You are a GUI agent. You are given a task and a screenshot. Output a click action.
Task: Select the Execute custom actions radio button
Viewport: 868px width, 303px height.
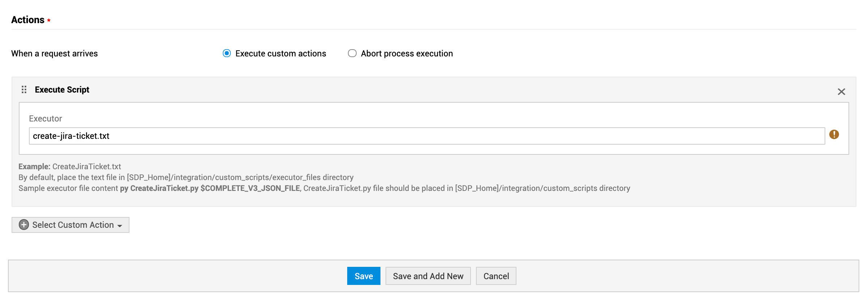227,54
